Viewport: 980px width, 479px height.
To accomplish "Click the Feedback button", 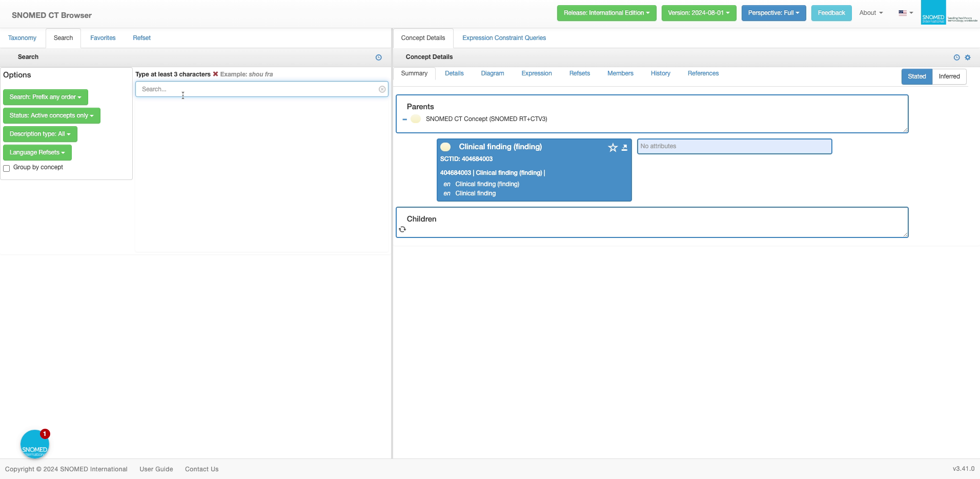I will (x=831, y=13).
